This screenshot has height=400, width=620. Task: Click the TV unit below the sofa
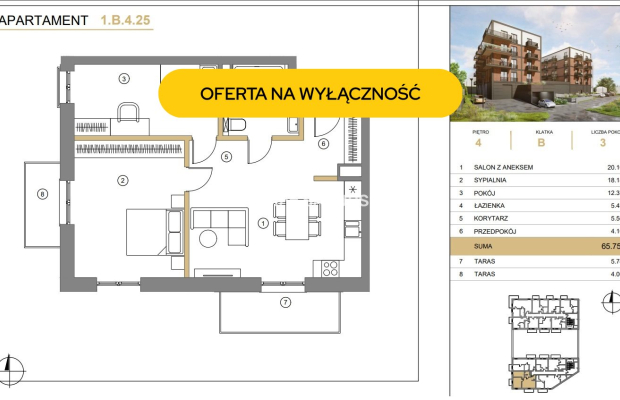pos(217,273)
